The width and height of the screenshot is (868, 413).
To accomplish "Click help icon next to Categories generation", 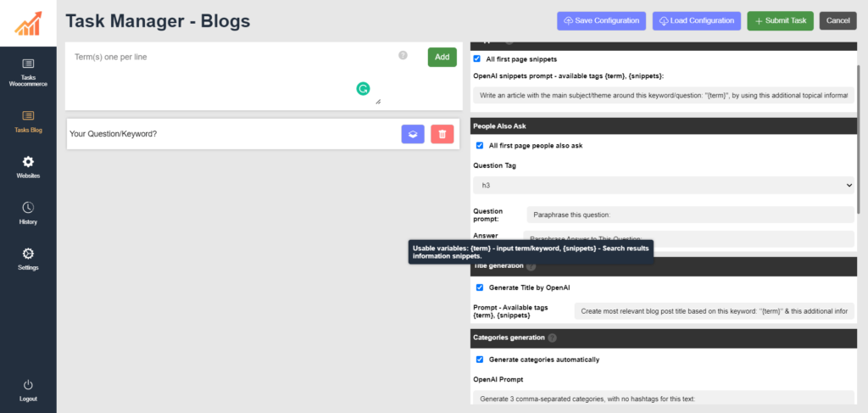I will 552,338.
